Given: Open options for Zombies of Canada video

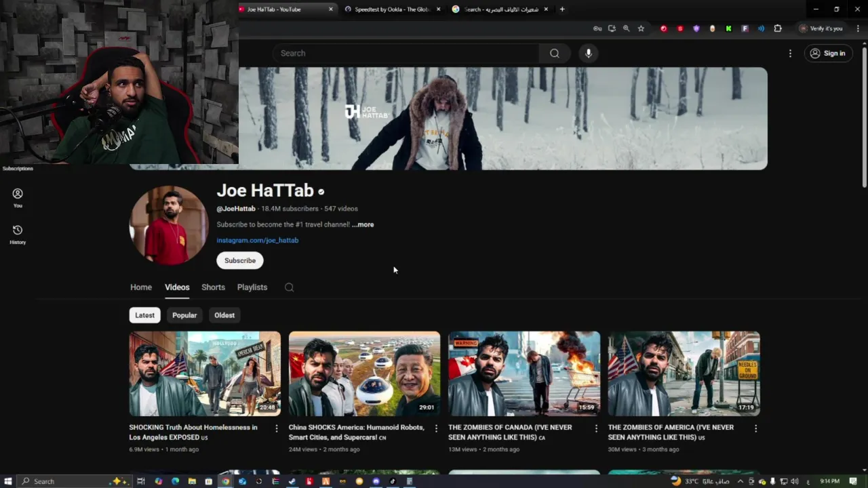Looking at the screenshot, I should (x=596, y=428).
